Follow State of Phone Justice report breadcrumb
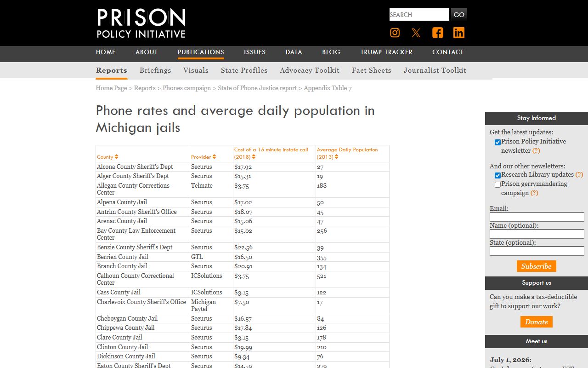588x368 pixels. [x=257, y=88]
